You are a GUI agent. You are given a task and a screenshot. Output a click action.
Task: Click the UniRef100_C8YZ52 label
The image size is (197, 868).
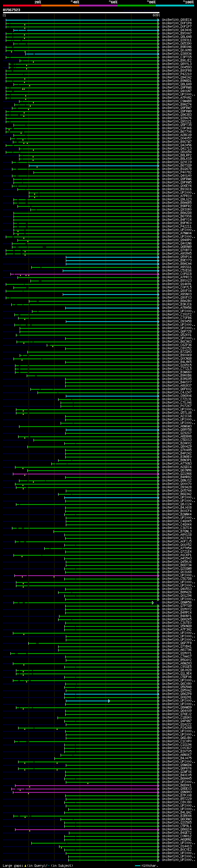point(177,349)
